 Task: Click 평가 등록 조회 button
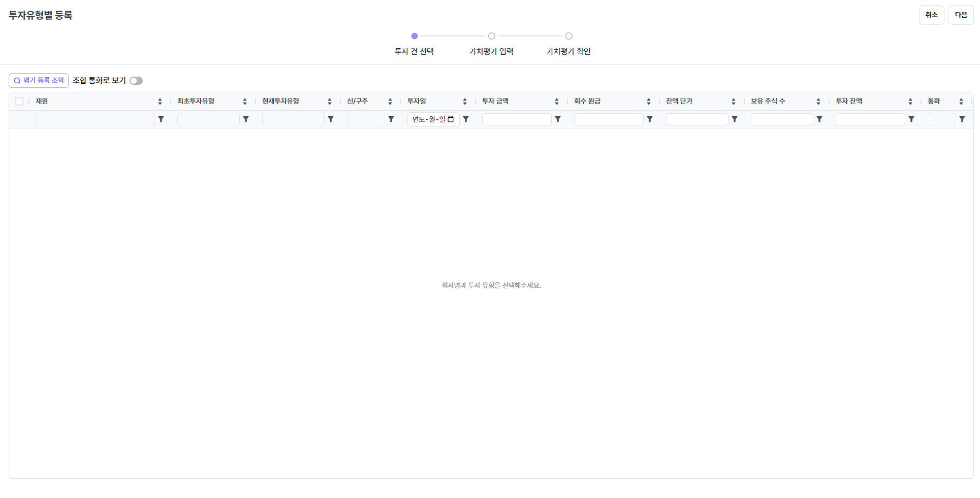click(x=39, y=80)
